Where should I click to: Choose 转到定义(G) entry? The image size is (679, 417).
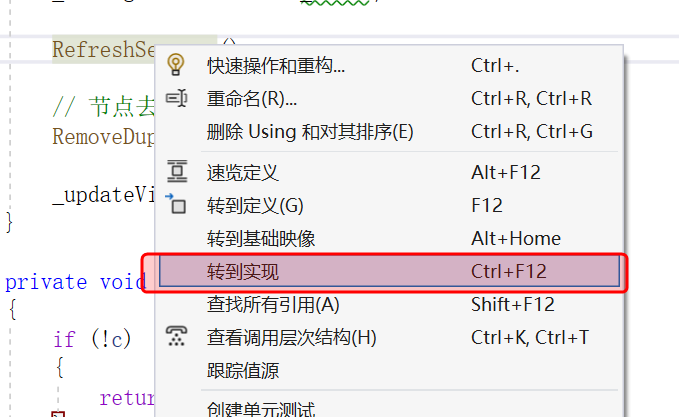pyautogui.click(x=389, y=205)
